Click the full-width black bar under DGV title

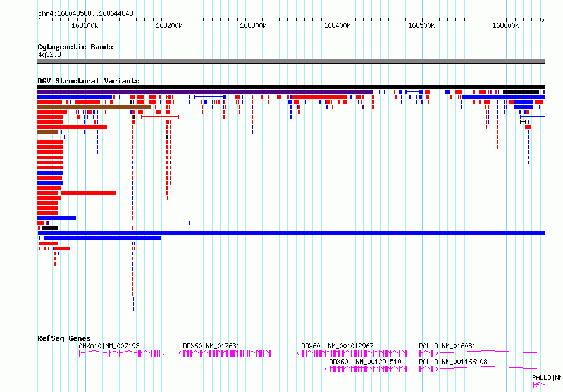click(x=291, y=87)
